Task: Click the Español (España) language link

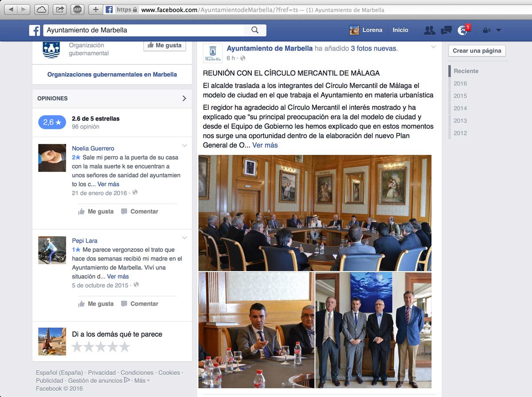Action: tap(59, 373)
